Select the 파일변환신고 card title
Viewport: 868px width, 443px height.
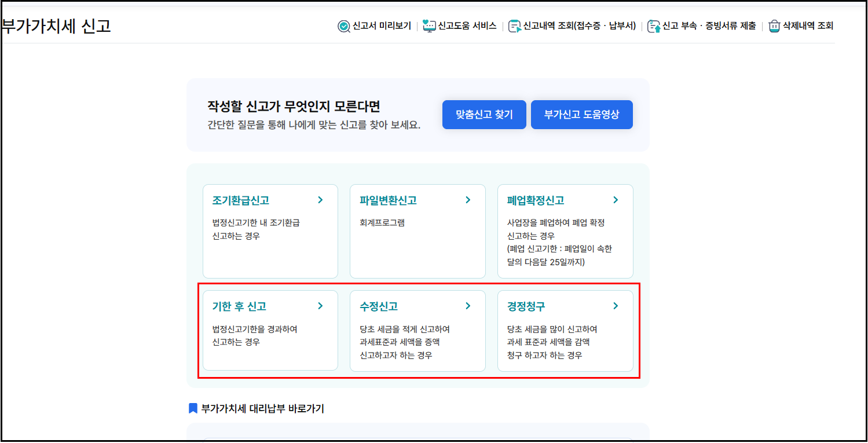click(x=388, y=201)
